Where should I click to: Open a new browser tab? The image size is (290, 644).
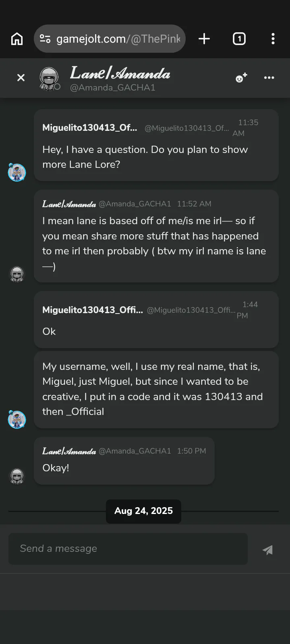click(204, 39)
